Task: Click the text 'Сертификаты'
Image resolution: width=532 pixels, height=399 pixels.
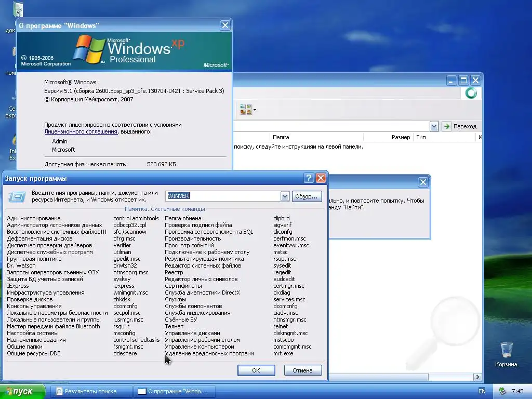Action: [183, 286]
